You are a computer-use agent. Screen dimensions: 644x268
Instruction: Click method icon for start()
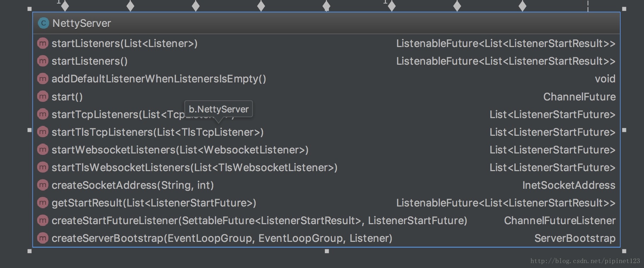(x=43, y=97)
